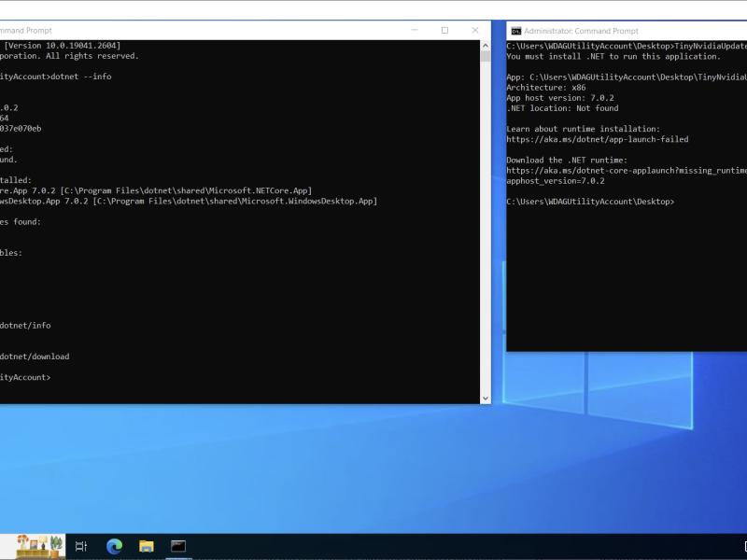747x560 pixels.
Task: Open Task View from the taskbar
Action: pos(81,546)
